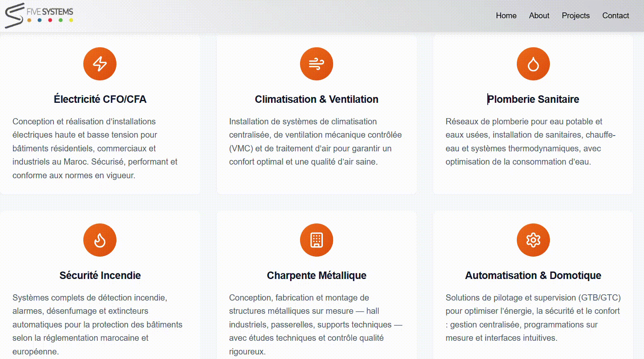Click the Charpente Métallique heading
The image size is (644, 359).
click(317, 275)
